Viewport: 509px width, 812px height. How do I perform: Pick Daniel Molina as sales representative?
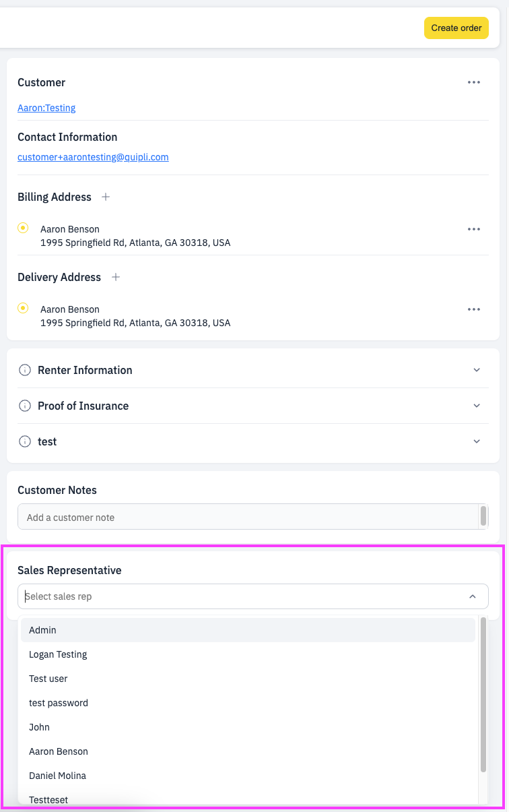click(248, 776)
